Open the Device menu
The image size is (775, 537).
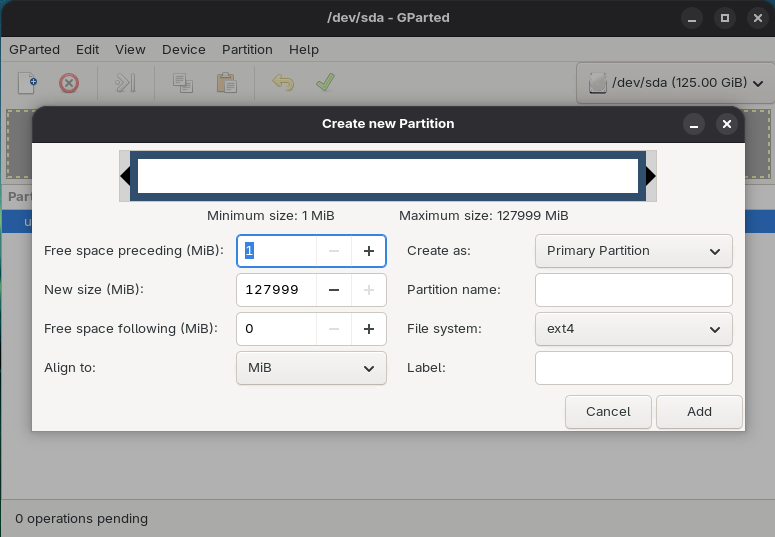(x=183, y=49)
